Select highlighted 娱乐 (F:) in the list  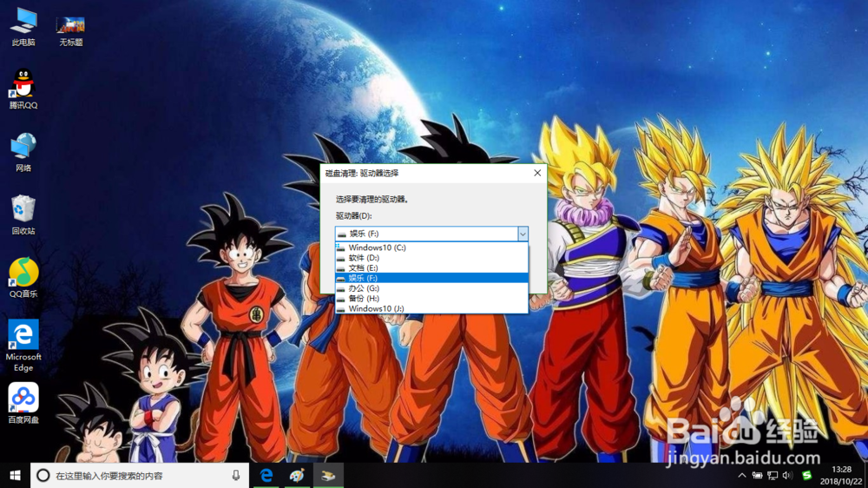(431, 278)
